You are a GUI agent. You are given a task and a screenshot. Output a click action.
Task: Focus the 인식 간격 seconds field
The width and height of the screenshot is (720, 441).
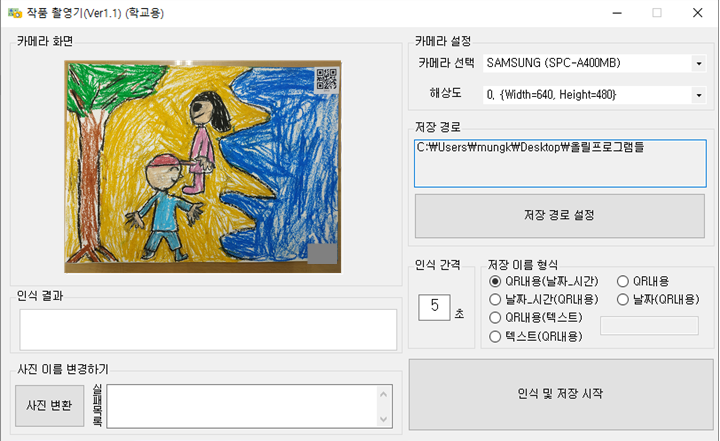pos(434,306)
